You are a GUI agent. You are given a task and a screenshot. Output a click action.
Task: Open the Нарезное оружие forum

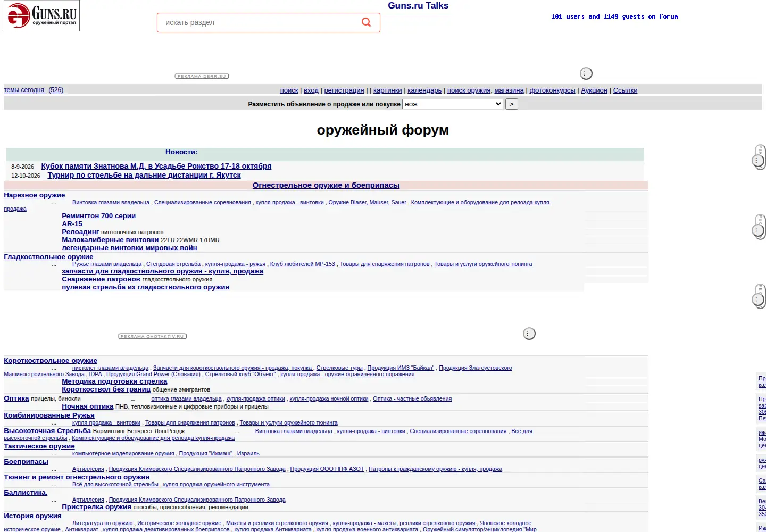[x=35, y=195]
